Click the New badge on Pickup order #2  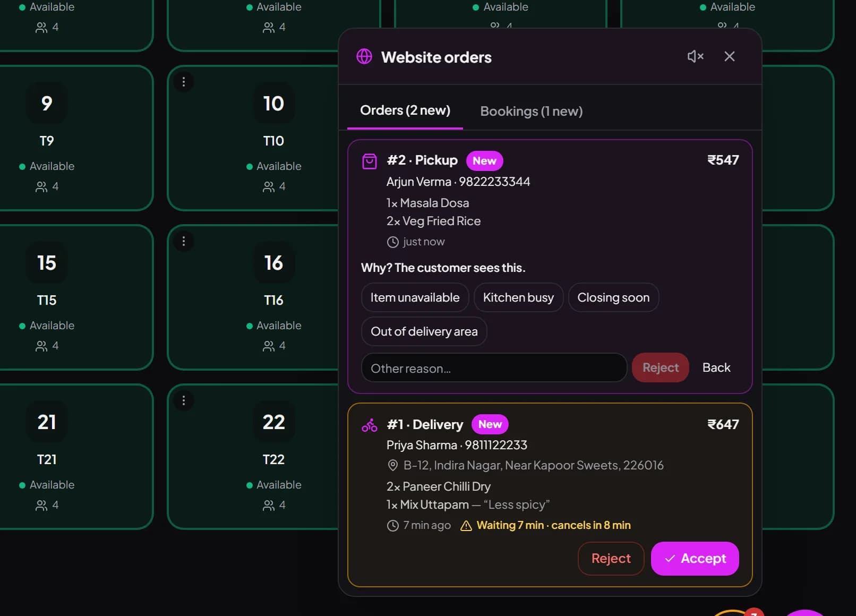[x=484, y=160]
